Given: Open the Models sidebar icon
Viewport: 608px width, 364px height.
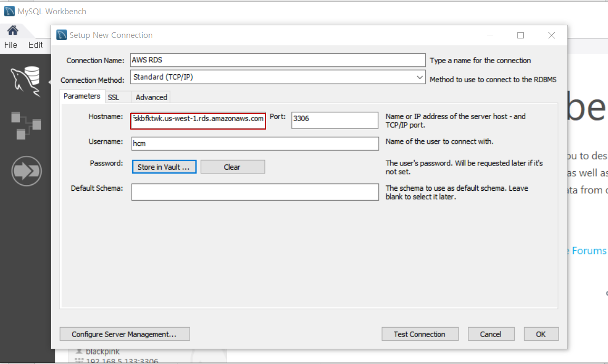Looking at the screenshot, I should click(x=26, y=125).
